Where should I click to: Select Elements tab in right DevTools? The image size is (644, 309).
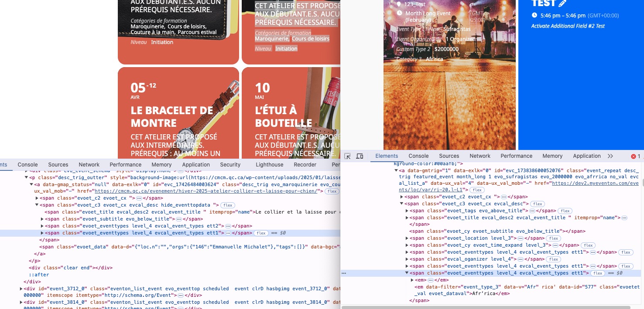[x=387, y=156]
